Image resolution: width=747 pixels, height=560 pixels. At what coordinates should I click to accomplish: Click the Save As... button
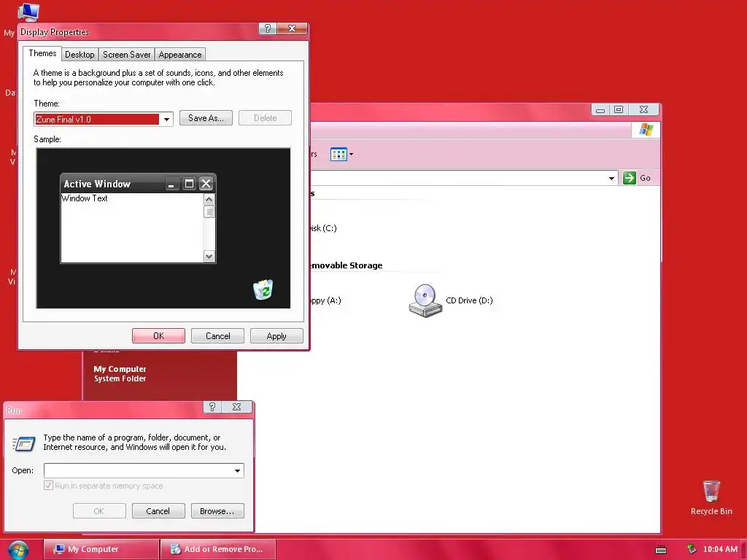click(206, 118)
